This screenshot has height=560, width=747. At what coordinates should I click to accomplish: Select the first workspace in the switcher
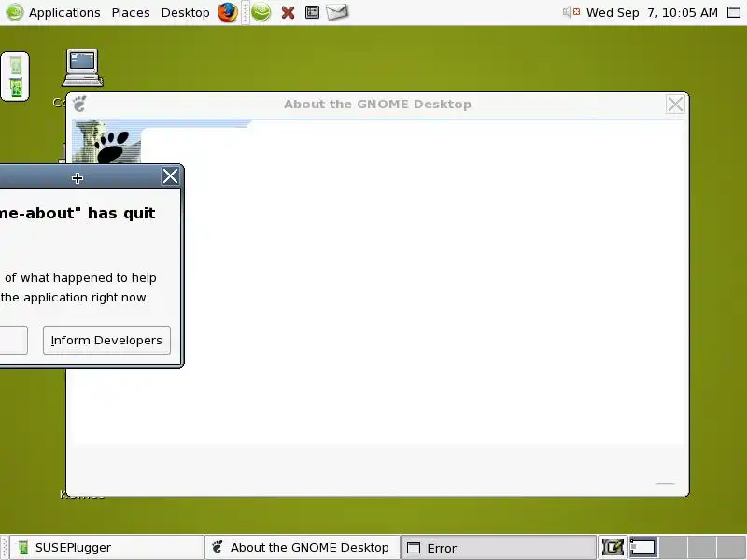click(x=643, y=547)
